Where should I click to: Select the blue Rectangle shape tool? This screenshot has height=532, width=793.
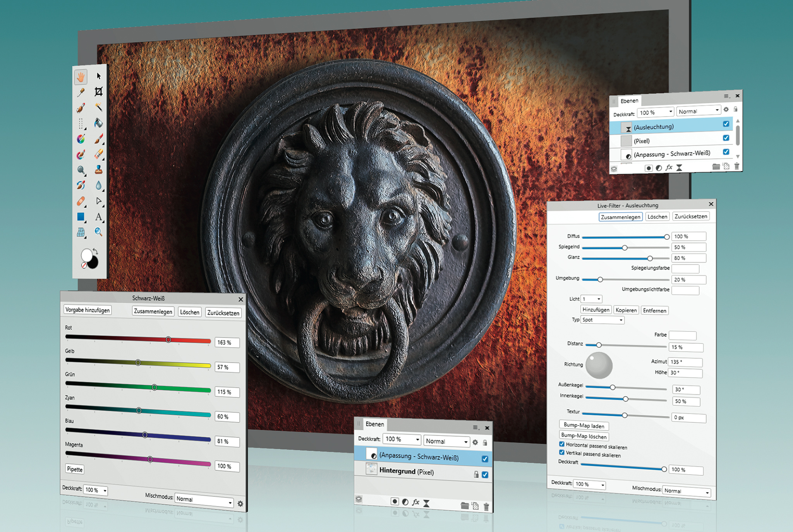click(81, 217)
